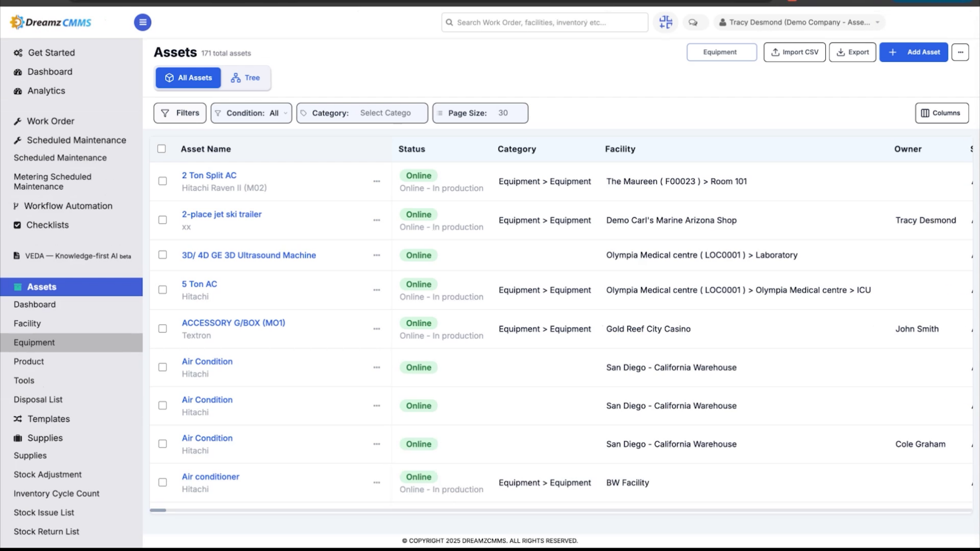Viewport: 980px width, 551px height.
Task: Click the DreamzCMMS logo
Action: pyautogui.click(x=51, y=22)
